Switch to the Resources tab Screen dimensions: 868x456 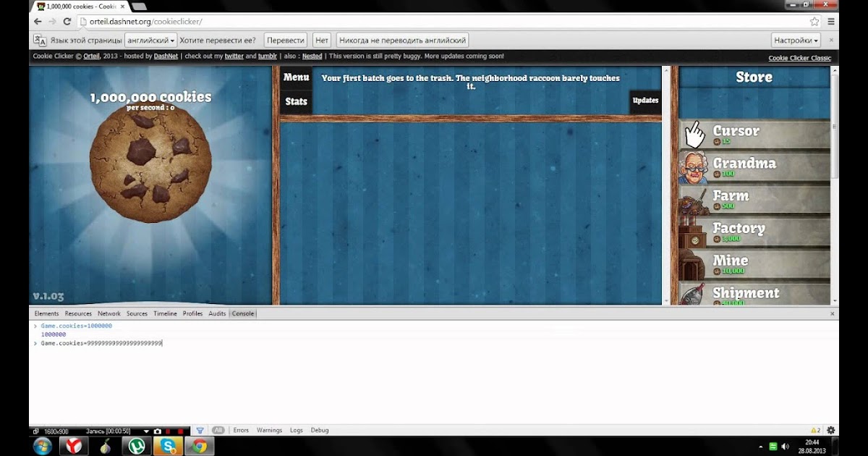[x=78, y=313]
